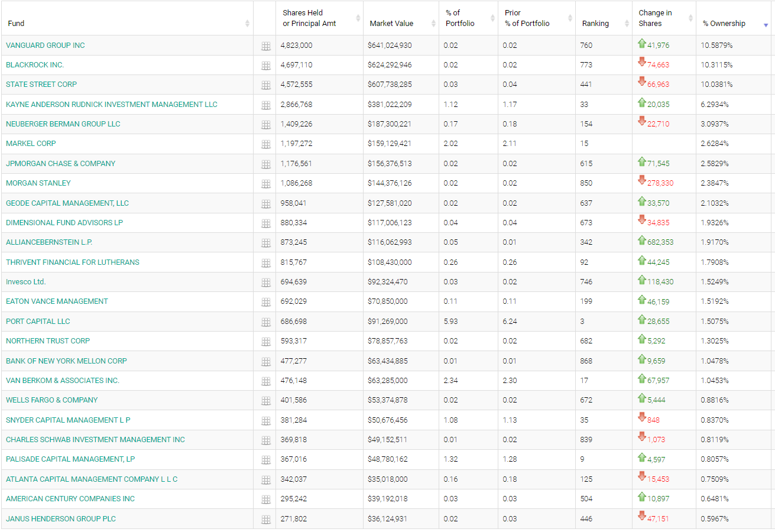Open the NORTHERN TRUST CORP fund link
775x532 pixels.
pos(48,341)
